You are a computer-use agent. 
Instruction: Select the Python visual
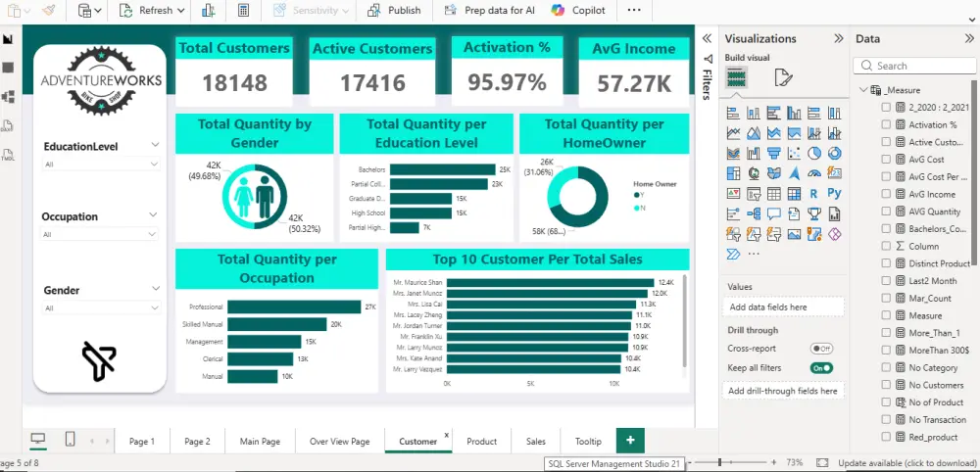tap(834, 194)
